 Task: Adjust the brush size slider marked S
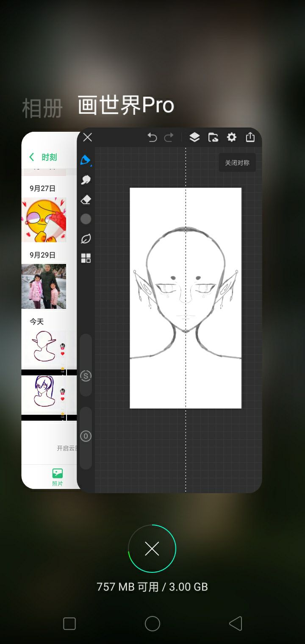click(86, 375)
